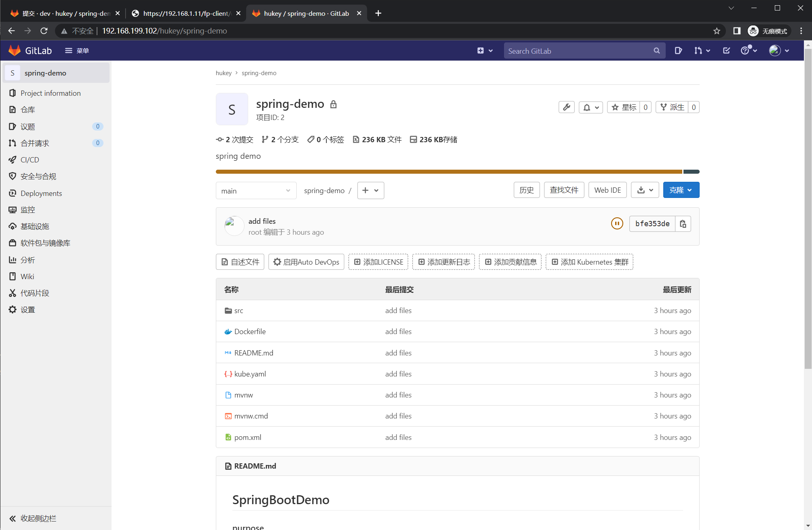Open the to-do list icon in header
The width and height of the screenshot is (812, 530).
coord(726,50)
